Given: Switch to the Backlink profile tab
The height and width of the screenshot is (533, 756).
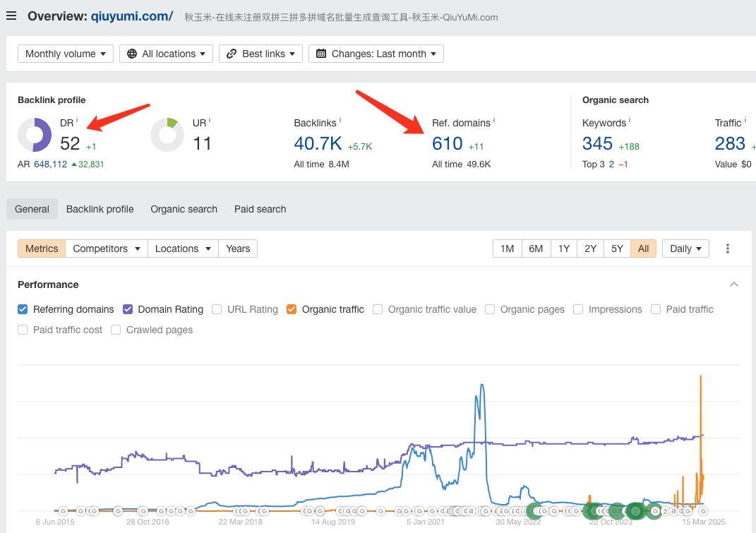Looking at the screenshot, I should pos(100,209).
